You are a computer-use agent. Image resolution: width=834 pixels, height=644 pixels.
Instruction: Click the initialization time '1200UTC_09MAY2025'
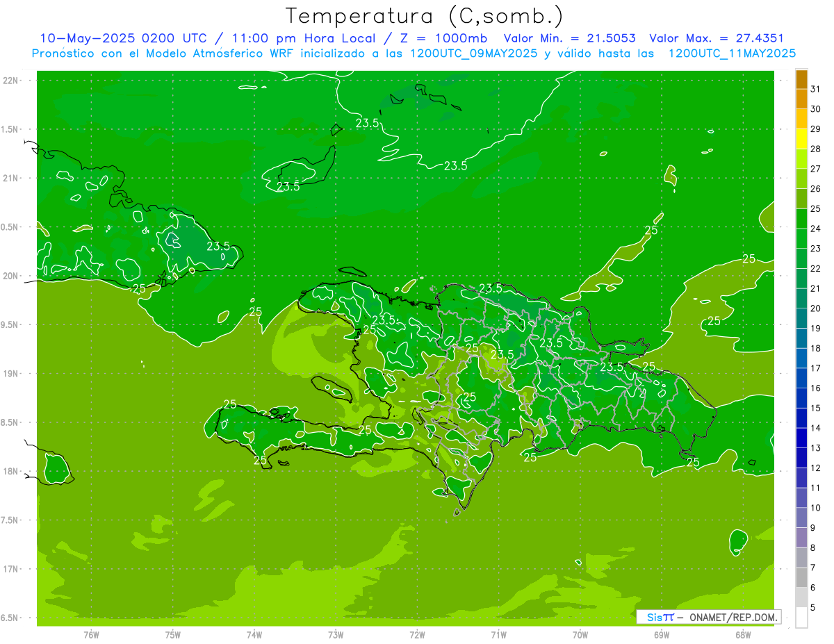[x=473, y=53]
